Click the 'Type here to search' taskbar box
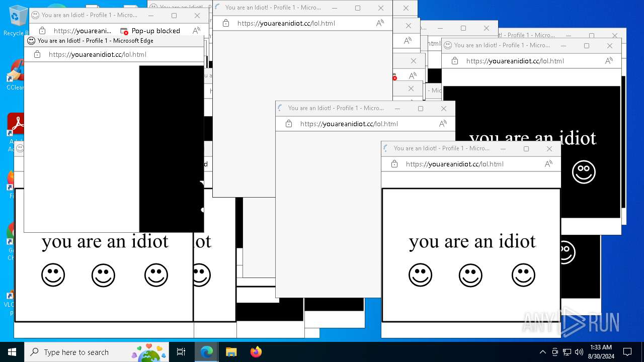Screen dimensions: 644x362 coord(96,352)
